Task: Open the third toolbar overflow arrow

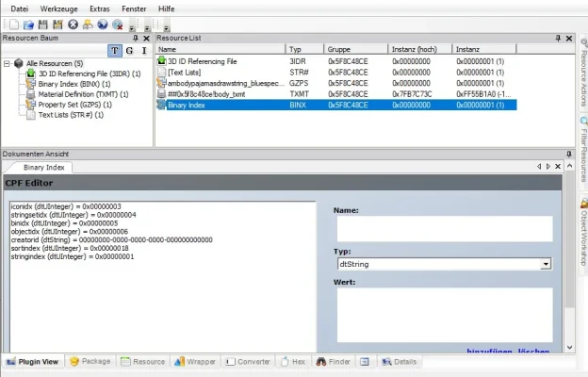Action: click(x=166, y=28)
